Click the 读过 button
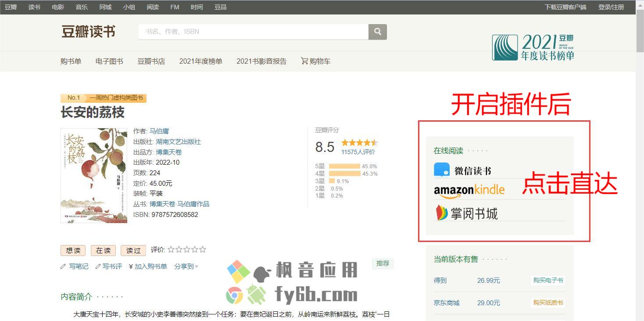644x321 pixels. [x=133, y=250]
